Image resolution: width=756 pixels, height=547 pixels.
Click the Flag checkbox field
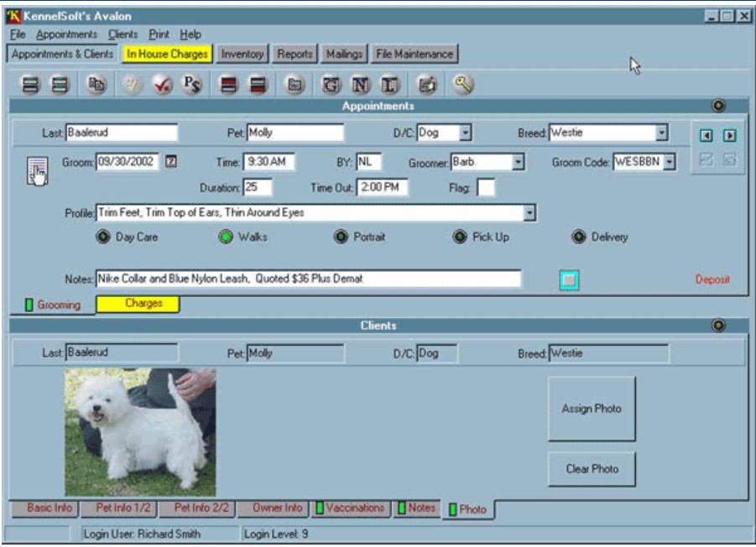(486, 187)
